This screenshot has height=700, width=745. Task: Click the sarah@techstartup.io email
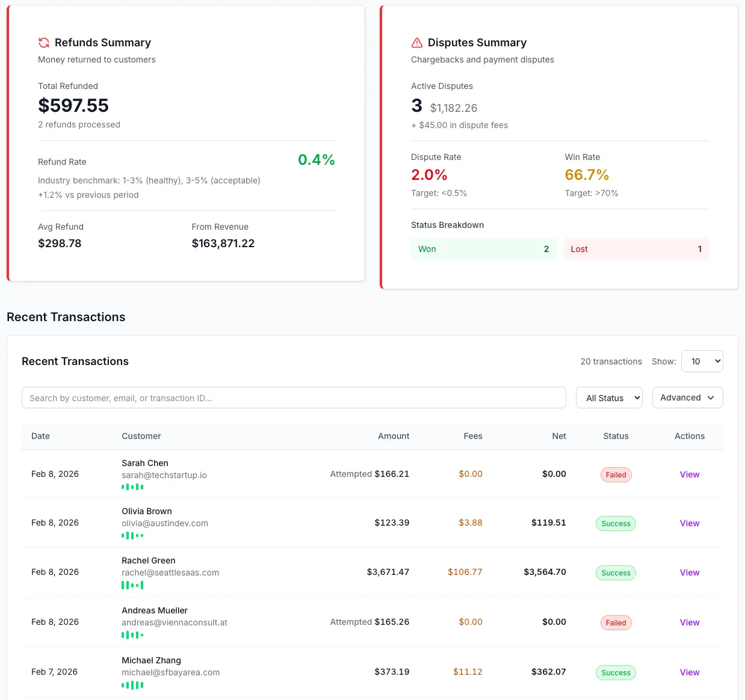[164, 475]
